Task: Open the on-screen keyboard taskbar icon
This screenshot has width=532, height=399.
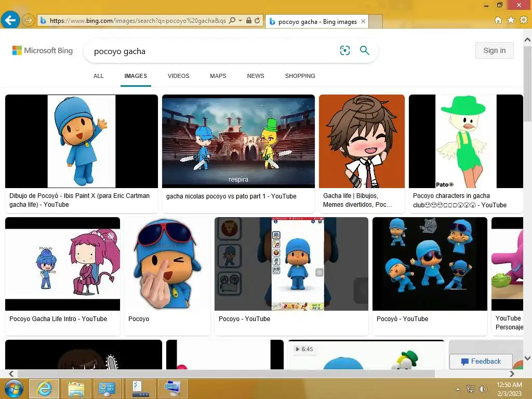Action: tap(173, 389)
